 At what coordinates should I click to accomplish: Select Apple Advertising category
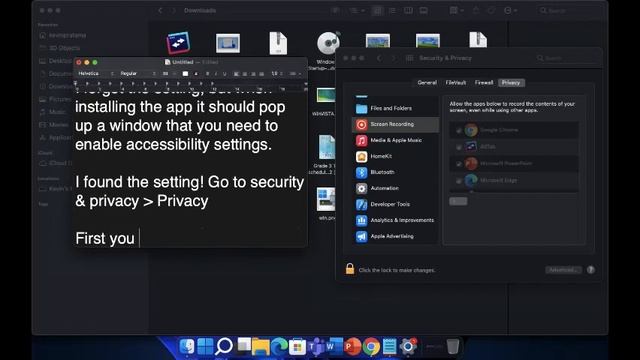(x=395, y=236)
